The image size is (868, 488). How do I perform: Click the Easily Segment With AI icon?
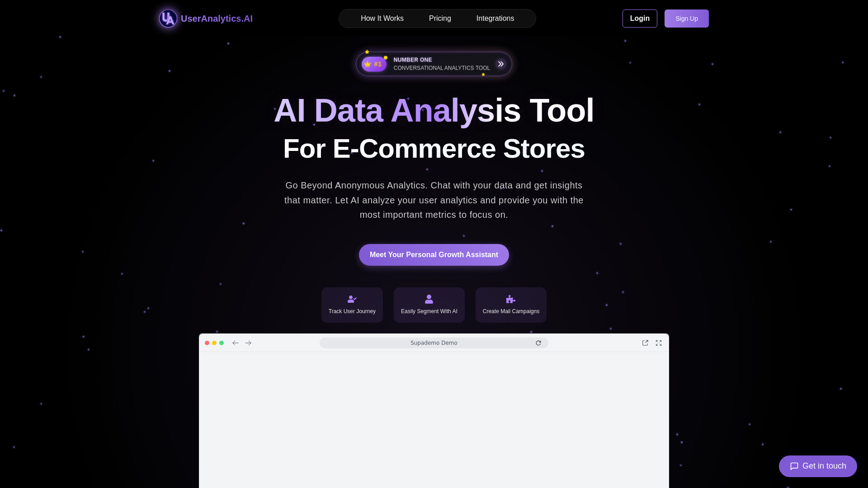coord(429,299)
